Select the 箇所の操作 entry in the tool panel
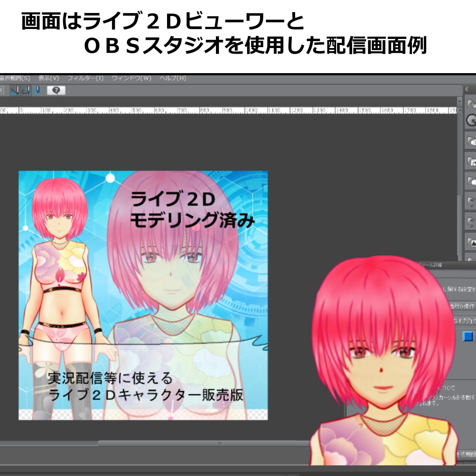This screenshot has width=476, height=476. click(x=463, y=306)
